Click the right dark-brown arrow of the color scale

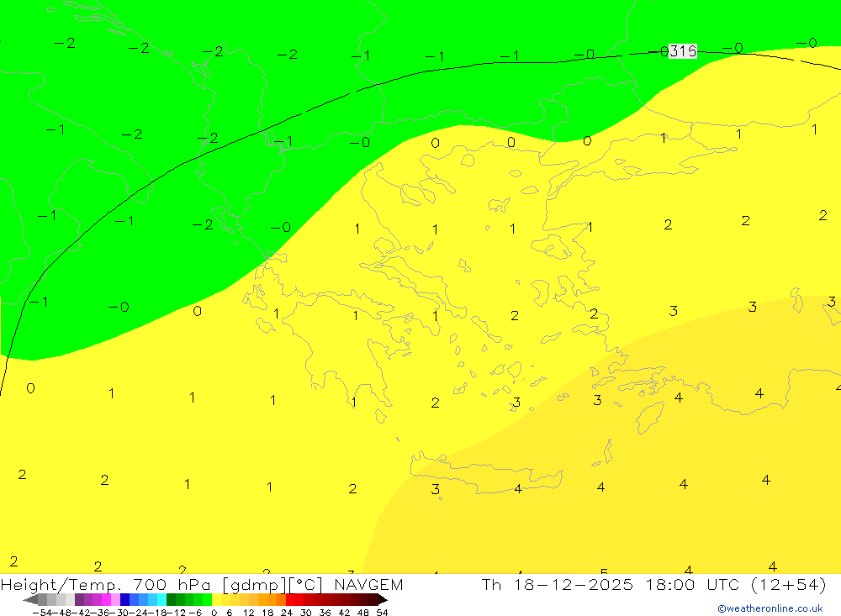click(x=383, y=599)
